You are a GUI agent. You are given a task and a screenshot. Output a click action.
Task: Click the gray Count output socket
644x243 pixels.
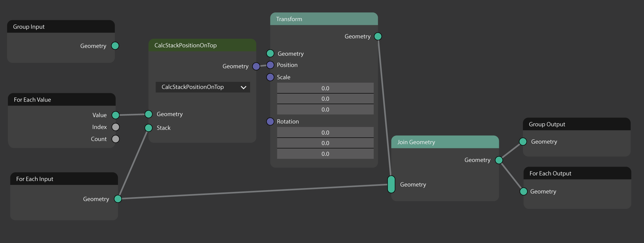pyautogui.click(x=115, y=139)
